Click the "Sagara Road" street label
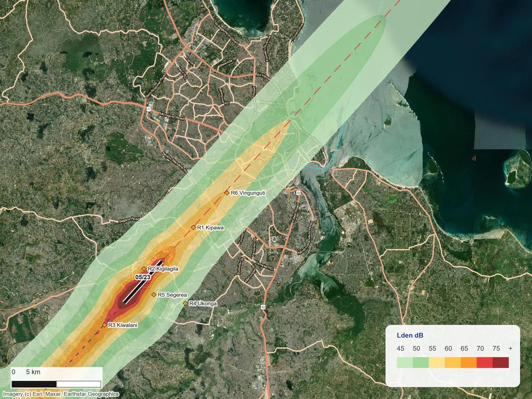 129,220
